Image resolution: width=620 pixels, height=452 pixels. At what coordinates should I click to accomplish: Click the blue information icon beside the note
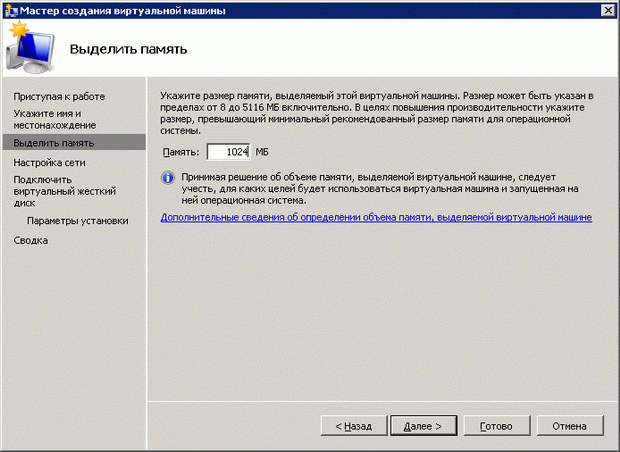(x=168, y=178)
